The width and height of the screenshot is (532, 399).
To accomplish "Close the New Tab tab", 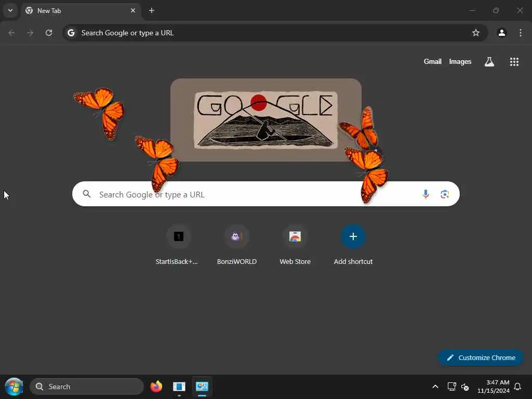I will point(133,10).
